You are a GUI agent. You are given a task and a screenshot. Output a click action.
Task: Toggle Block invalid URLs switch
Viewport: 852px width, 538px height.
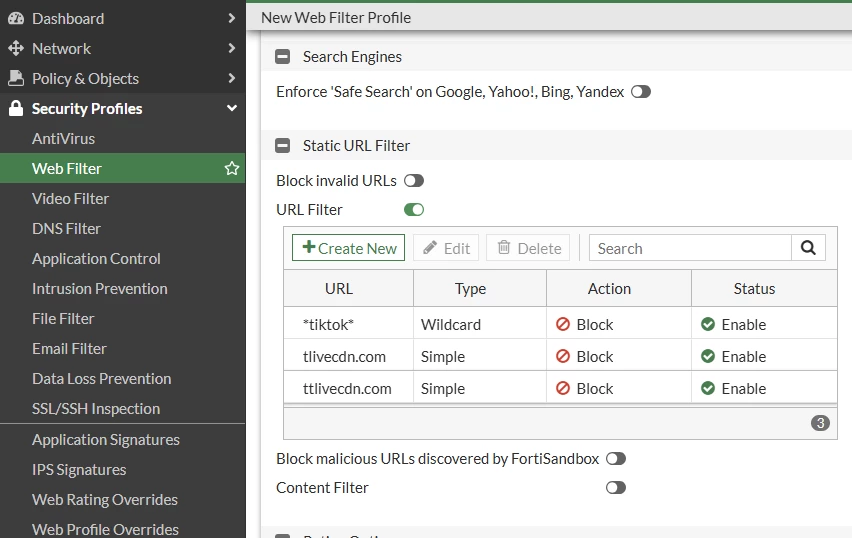click(414, 180)
